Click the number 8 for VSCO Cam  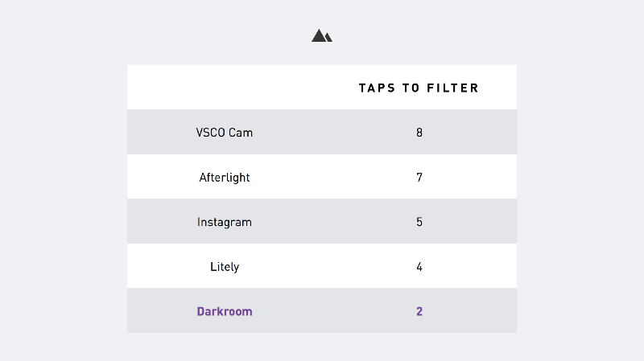[x=419, y=132]
